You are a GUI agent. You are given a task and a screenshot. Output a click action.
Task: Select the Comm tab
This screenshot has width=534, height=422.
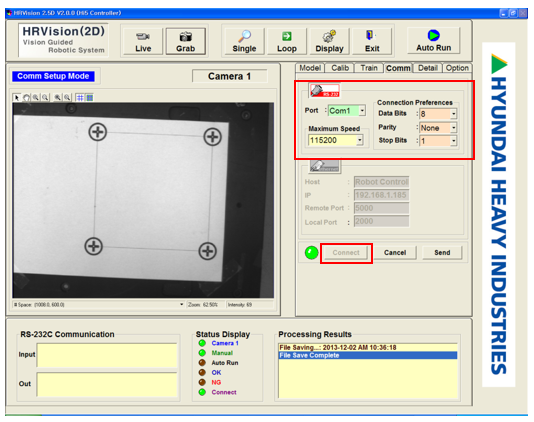(x=398, y=68)
